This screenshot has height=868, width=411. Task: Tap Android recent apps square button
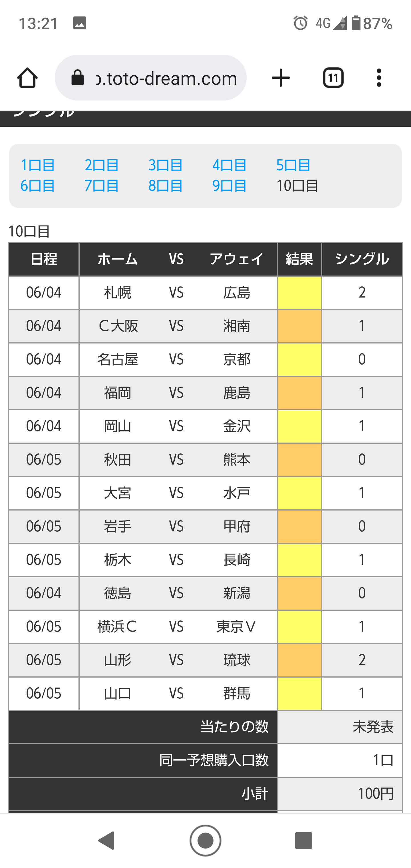click(303, 840)
